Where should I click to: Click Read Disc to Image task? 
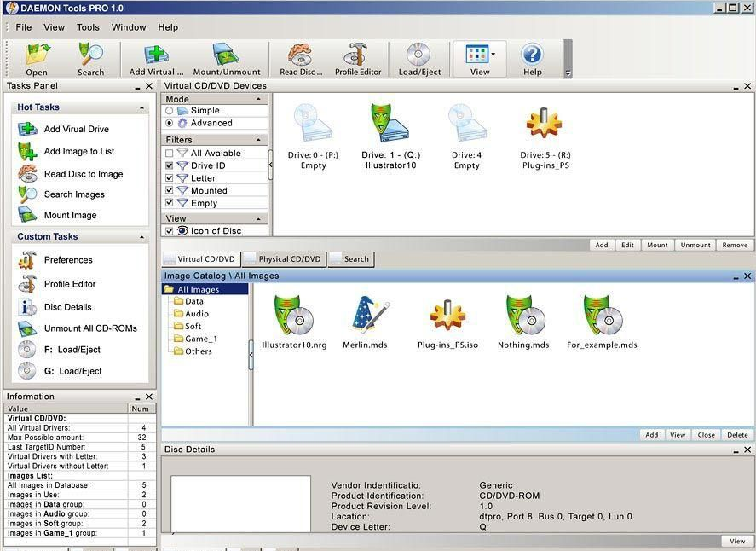click(83, 174)
